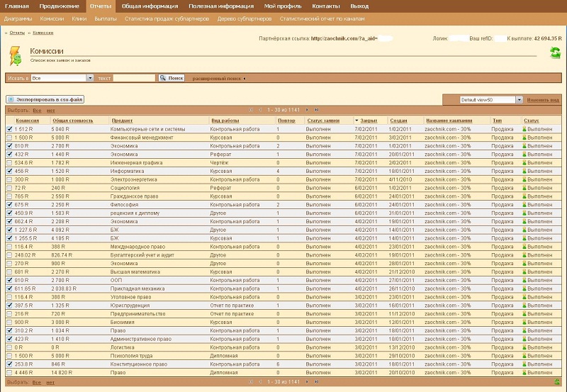This screenshot has width=567, height=392.
Task: Click the green refresh icon at top right
Action: 555,52
